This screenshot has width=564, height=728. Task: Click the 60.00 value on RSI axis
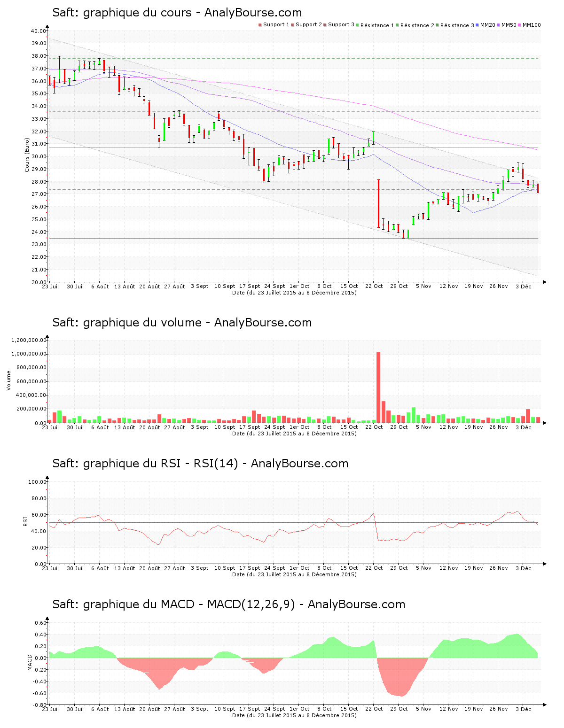pyautogui.click(x=39, y=515)
